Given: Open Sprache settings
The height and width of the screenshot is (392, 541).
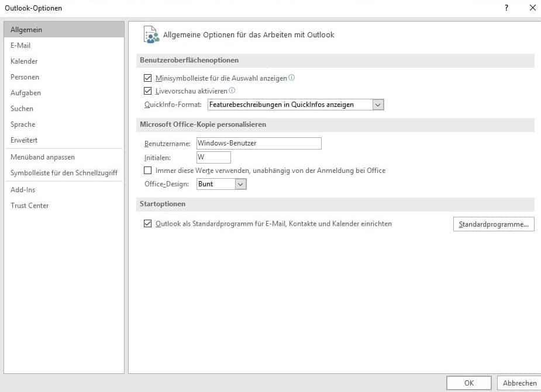Looking at the screenshot, I should [x=64, y=124].
